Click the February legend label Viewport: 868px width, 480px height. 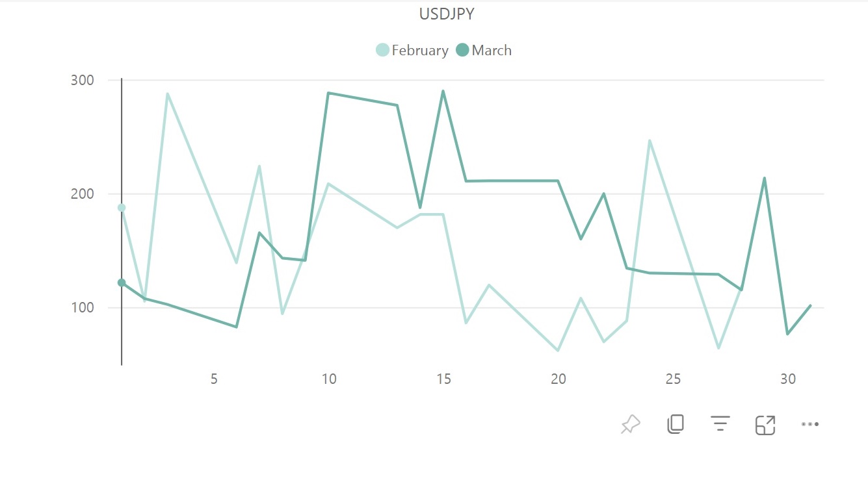pos(420,51)
